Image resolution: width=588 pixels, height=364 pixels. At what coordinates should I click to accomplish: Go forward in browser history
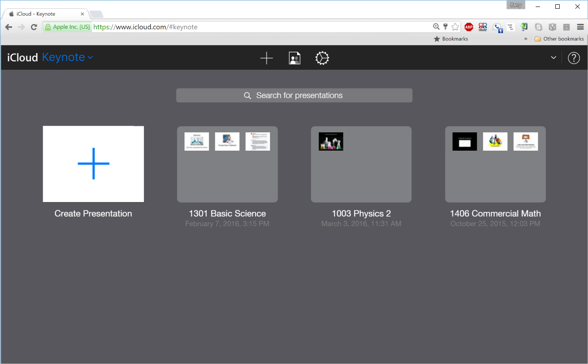(x=21, y=27)
